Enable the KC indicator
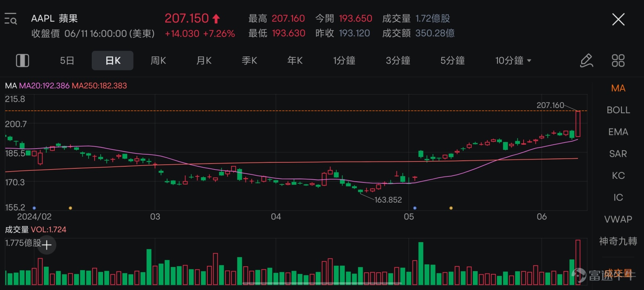This screenshot has width=644, height=290. pos(618,176)
